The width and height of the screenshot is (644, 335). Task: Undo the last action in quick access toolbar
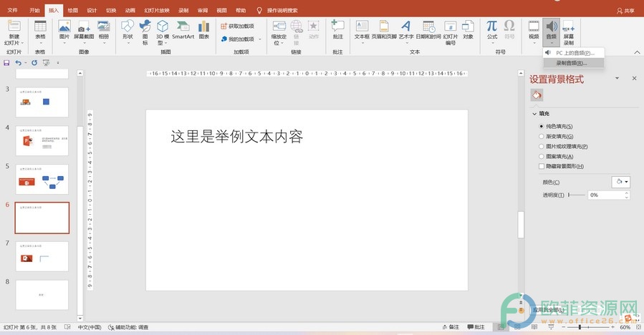[x=18, y=63]
